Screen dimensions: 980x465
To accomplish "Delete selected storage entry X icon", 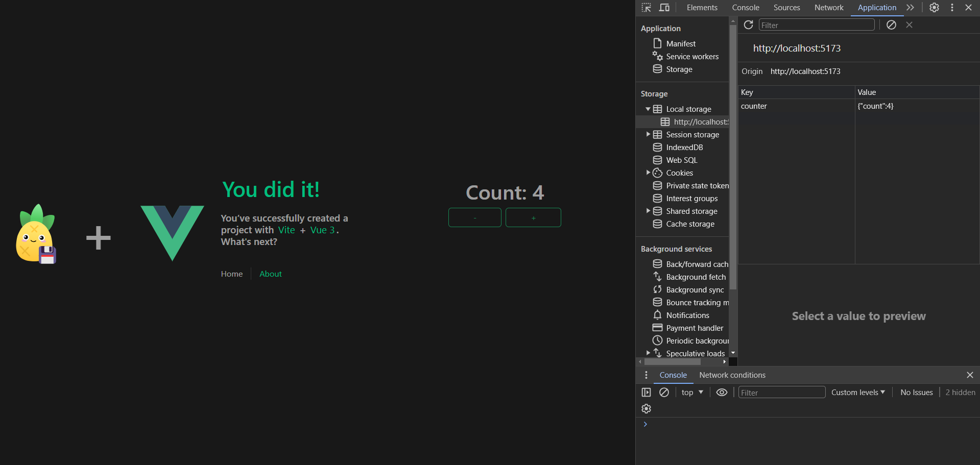I will (909, 25).
